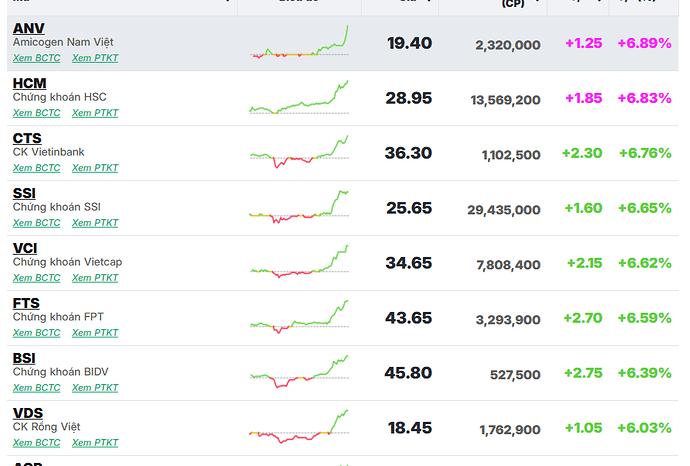Open Xem PTKT for Chứng khoán SSI

pyautogui.click(x=95, y=223)
